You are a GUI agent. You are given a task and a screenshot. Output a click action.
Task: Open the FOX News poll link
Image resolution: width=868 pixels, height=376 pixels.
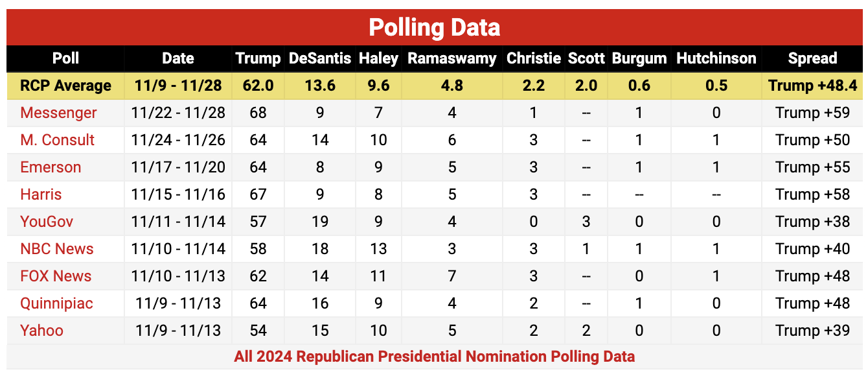56,276
